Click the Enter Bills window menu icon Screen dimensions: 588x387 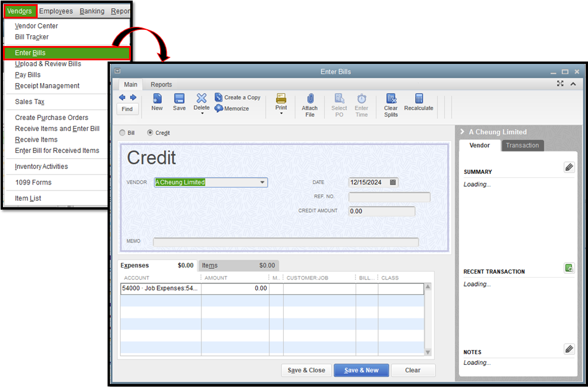click(x=118, y=71)
